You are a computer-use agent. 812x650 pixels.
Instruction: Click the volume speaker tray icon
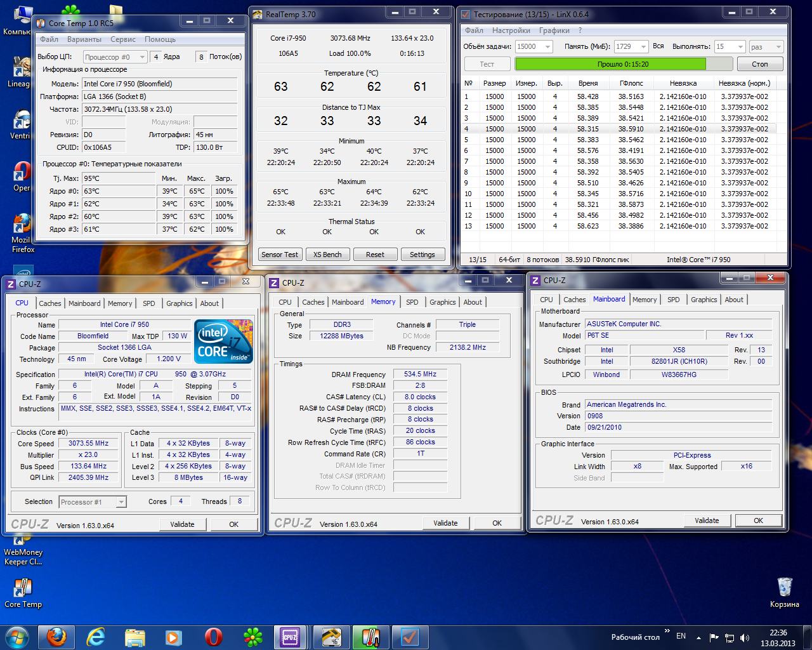[744, 637]
